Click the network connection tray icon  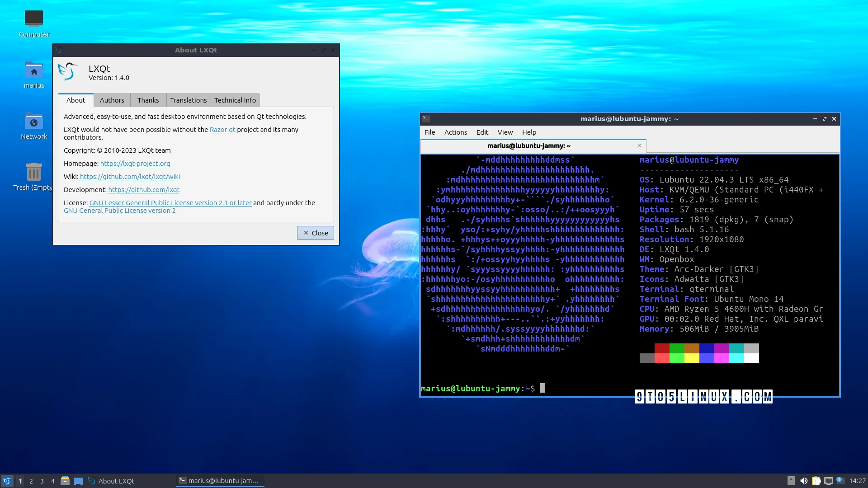(829, 481)
